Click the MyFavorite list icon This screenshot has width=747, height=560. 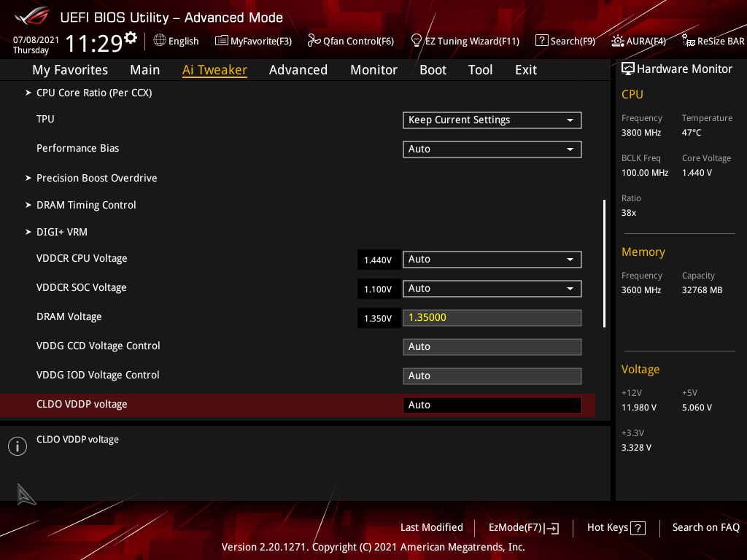[x=222, y=41]
